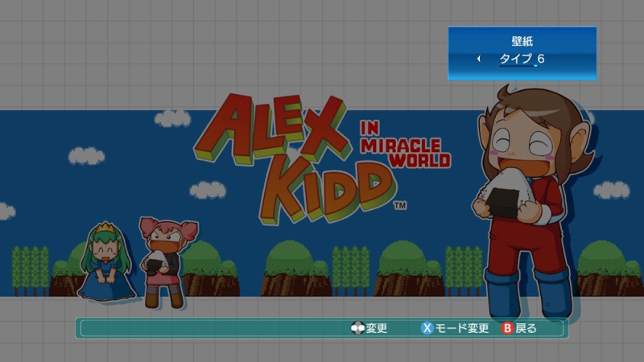Click the モード変更 label
This screenshot has width=644, height=362.
pyautogui.click(x=461, y=328)
